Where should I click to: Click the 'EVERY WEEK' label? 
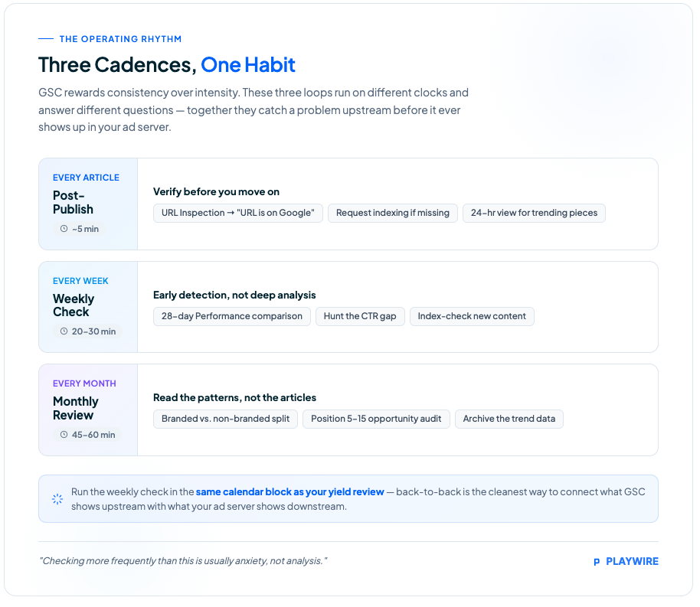(x=80, y=281)
